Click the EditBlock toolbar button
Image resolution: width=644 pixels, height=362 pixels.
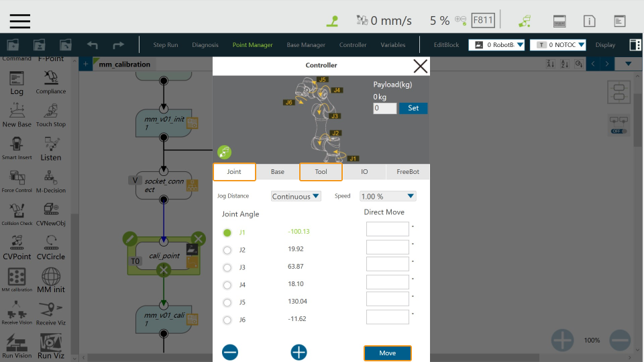click(x=446, y=45)
